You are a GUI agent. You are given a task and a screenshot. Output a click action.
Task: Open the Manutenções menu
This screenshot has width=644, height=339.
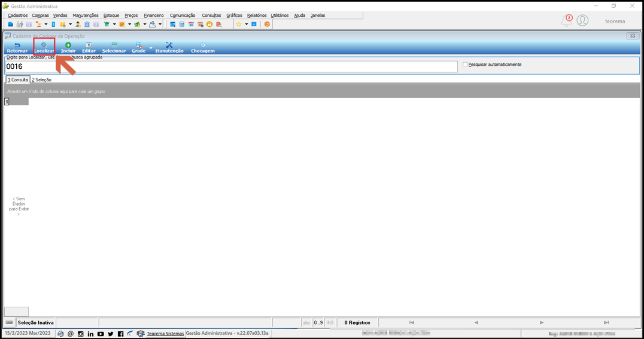[x=86, y=15]
